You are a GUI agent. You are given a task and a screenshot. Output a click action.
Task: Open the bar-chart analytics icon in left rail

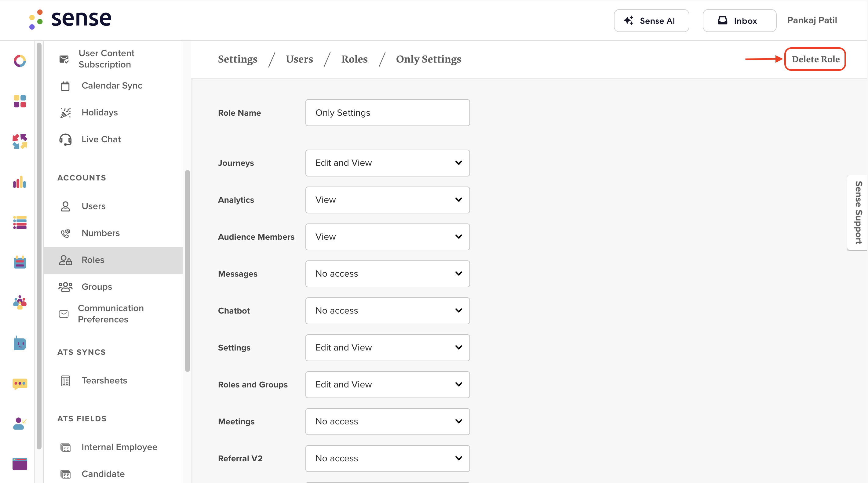click(20, 182)
